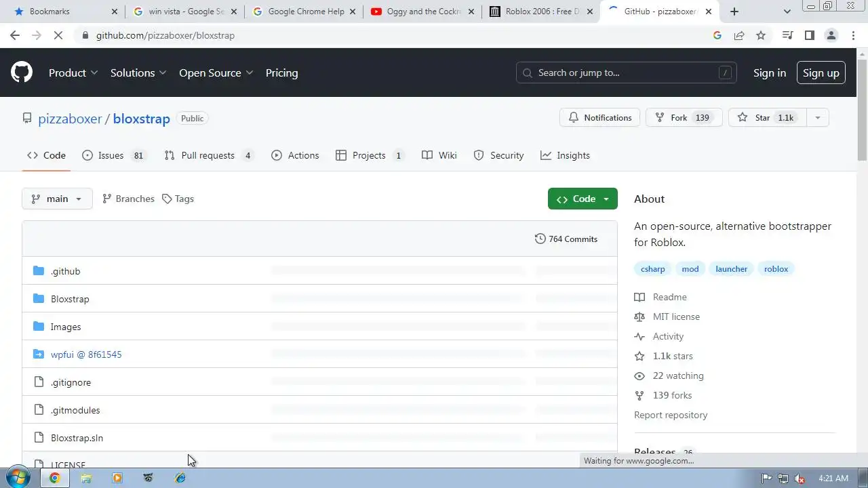This screenshot has width=868, height=488.
Task: Click the muted volume tray icon
Action: point(800,478)
